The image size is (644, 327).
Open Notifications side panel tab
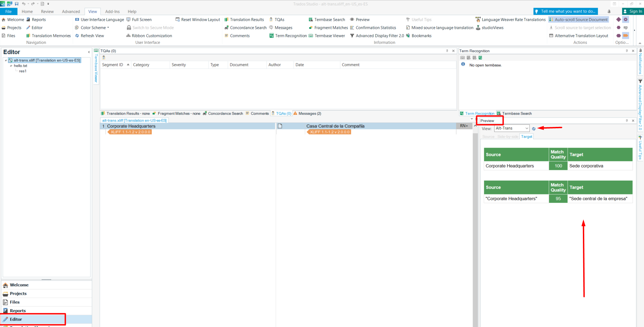[640, 61]
